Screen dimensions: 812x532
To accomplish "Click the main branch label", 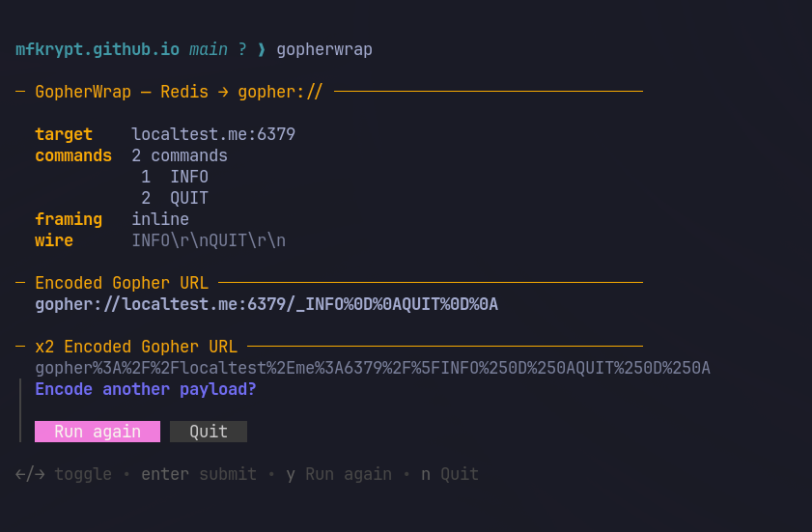I will [209, 50].
